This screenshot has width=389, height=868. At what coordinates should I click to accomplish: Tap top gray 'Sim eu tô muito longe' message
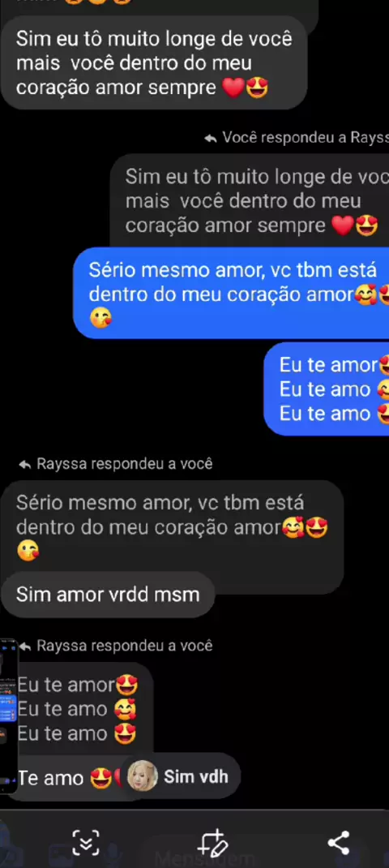click(154, 62)
